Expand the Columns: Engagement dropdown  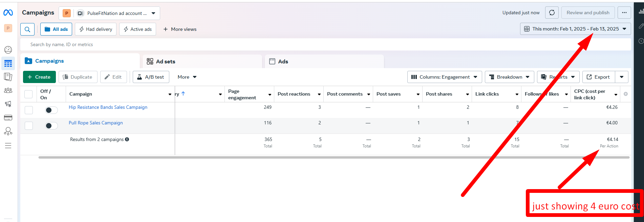pos(444,77)
